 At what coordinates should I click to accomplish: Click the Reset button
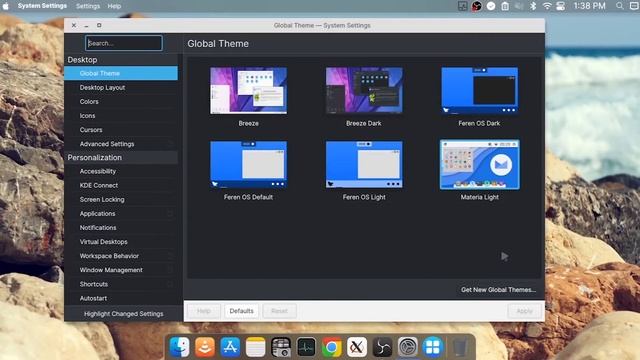tap(279, 311)
